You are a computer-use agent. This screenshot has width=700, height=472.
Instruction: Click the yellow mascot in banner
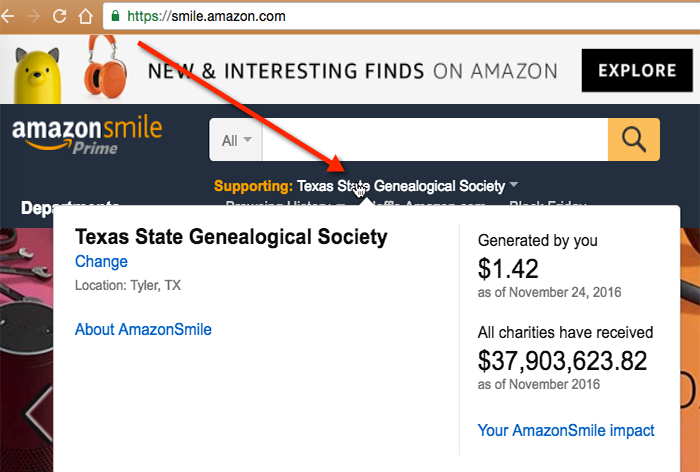point(41,70)
